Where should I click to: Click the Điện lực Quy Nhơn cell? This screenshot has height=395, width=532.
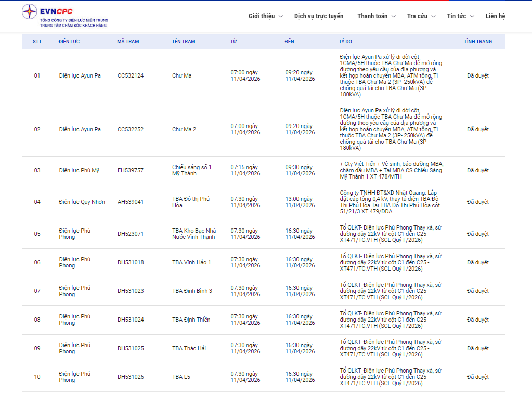[x=82, y=202]
